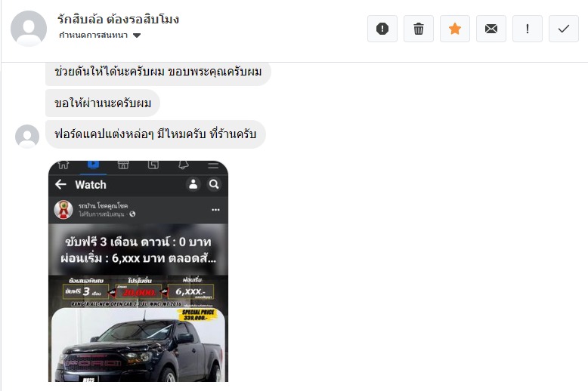Select the ช่วยดันให้ได้นะครับผม message bubble
The image size is (588, 391).
click(x=158, y=72)
